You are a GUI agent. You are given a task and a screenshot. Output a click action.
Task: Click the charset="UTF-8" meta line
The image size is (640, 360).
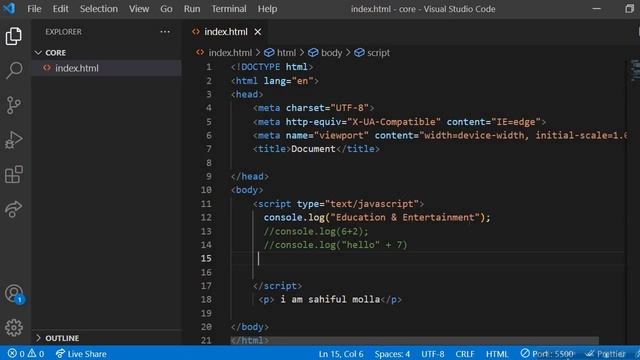coord(313,108)
